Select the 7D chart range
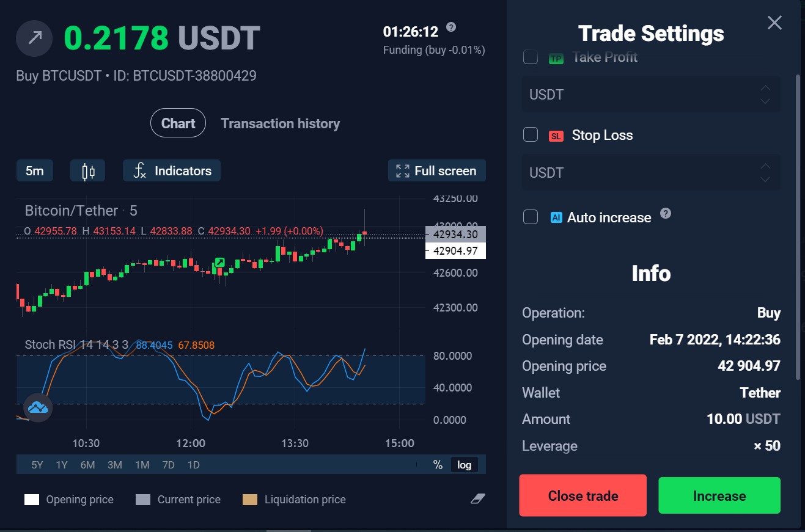 tap(168, 465)
